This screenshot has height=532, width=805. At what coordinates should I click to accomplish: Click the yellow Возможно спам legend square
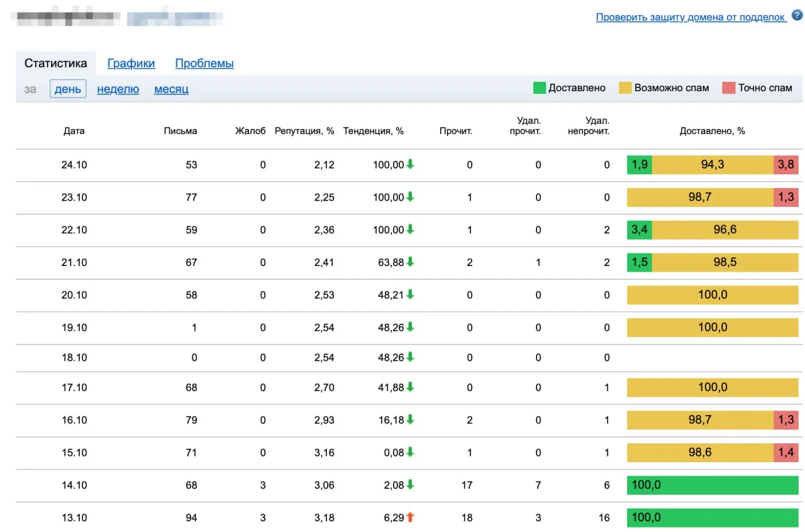pyautogui.click(x=625, y=88)
